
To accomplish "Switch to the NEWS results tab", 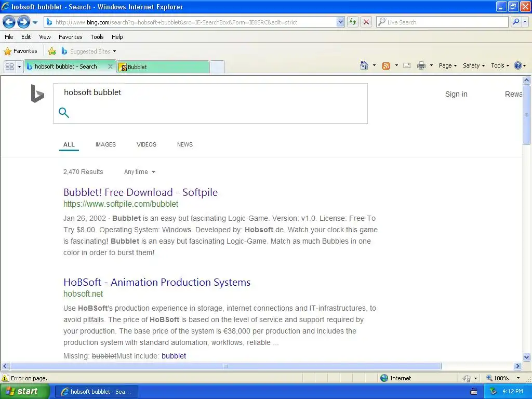I will (x=185, y=144).
